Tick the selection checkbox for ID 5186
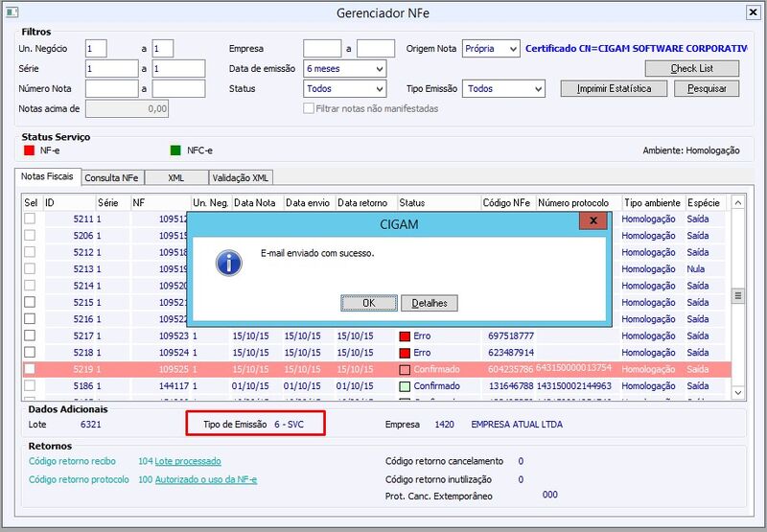767x532 pixels. pos(30,385)
